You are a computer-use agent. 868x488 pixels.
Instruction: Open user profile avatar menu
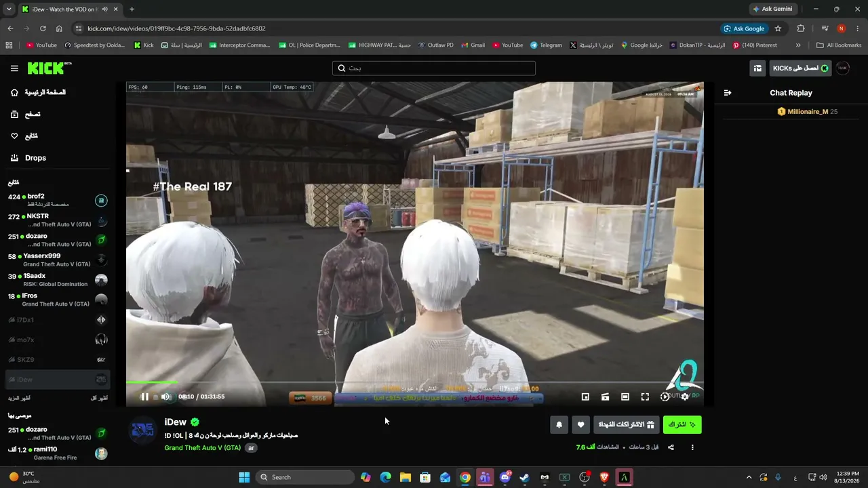point(842,68)
